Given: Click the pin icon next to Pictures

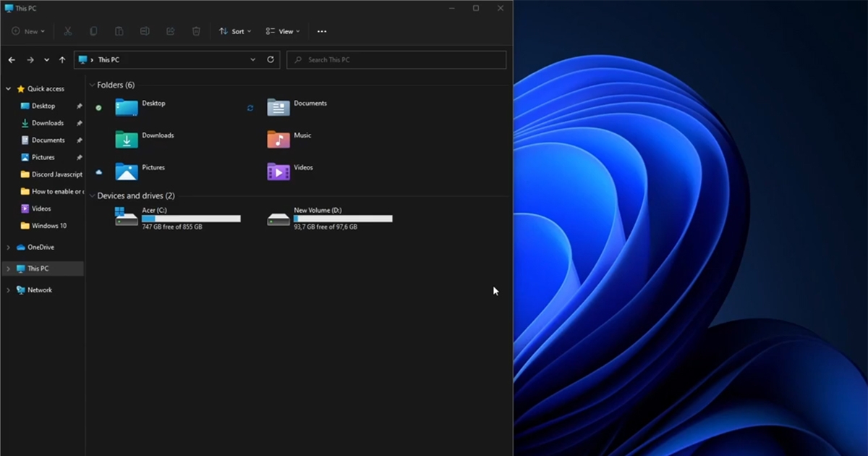Looking at the screenshot, I should (x=80, y=157).
